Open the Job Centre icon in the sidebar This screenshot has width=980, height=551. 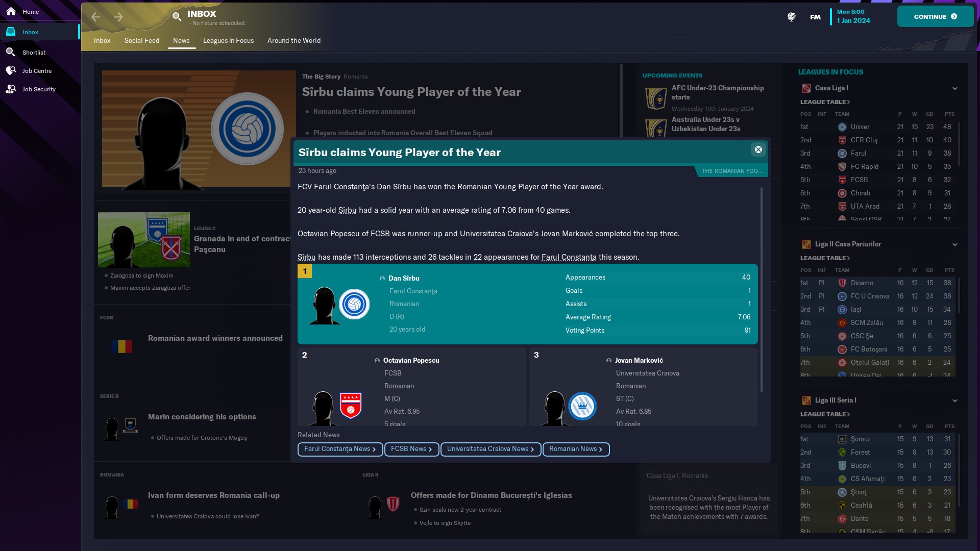pyautogui.click(x=11, y=70)
